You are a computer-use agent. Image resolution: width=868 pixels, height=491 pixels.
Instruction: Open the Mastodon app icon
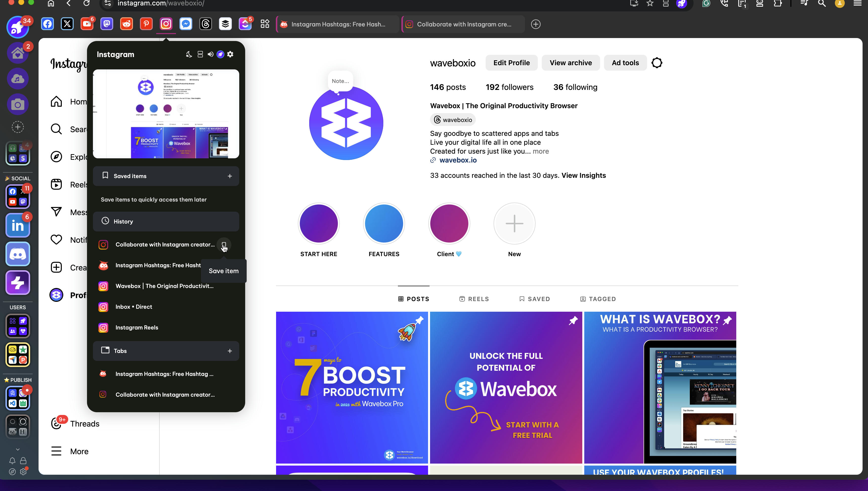pyautogui.click(x=107, y=24)
